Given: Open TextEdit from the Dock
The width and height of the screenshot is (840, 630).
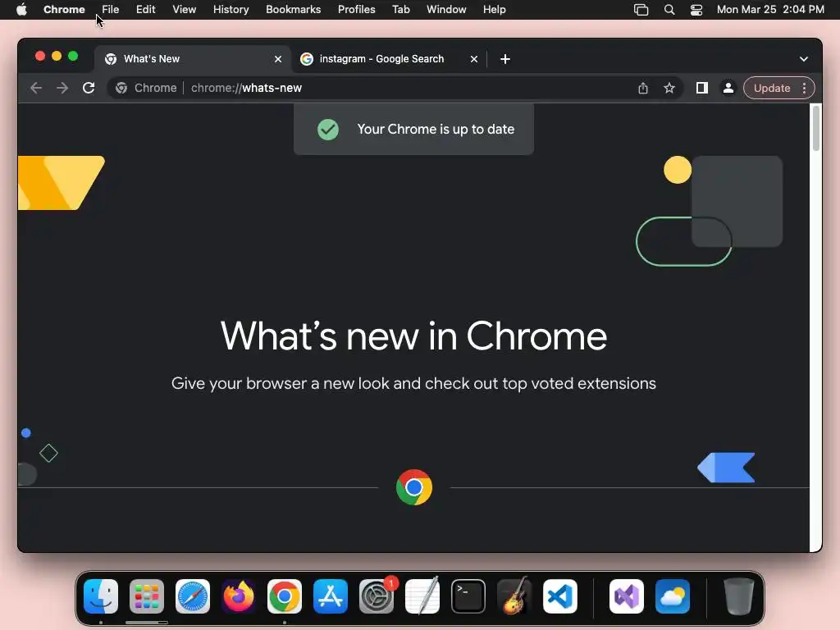Looking at the screenshot, I should (422, 596).
